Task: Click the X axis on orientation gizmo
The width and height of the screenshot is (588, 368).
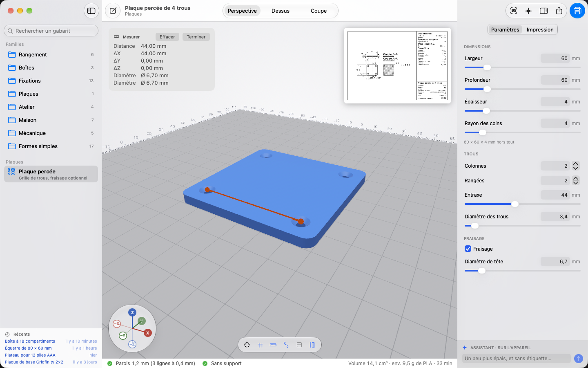Action: coord(148,333)
